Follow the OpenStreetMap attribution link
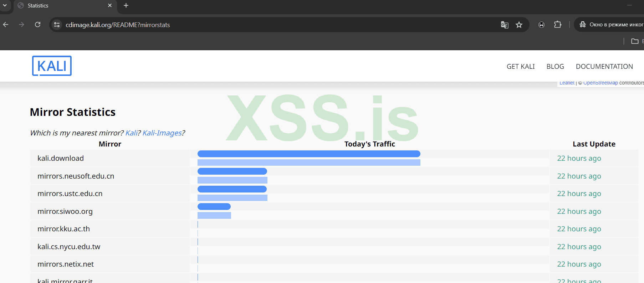Image resolution: width=644 pixels, height=283 pixels. point(600,83)
